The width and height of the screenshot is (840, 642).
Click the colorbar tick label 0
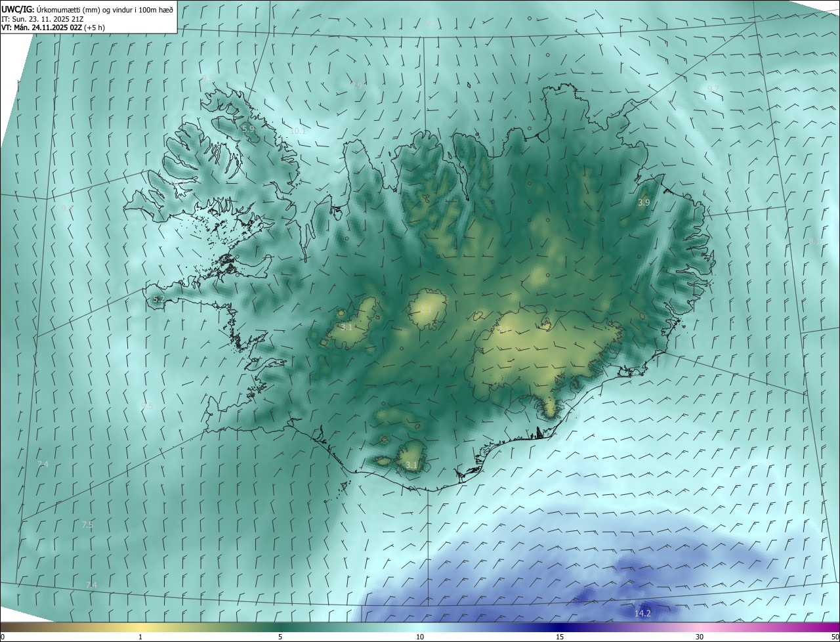click(3, 637)
